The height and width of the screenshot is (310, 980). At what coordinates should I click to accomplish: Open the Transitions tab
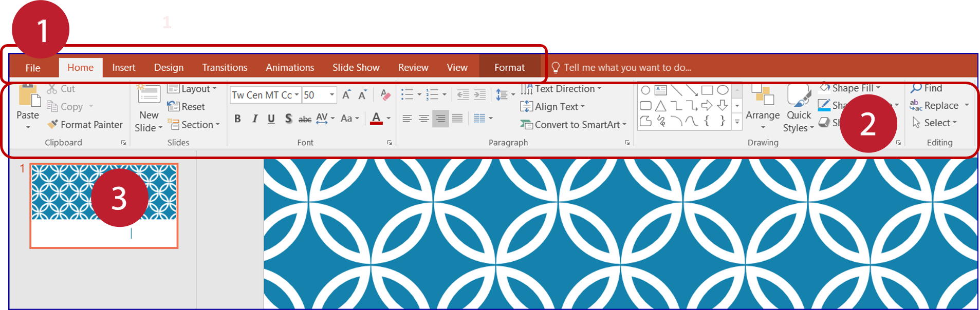(x=224, y=68)
